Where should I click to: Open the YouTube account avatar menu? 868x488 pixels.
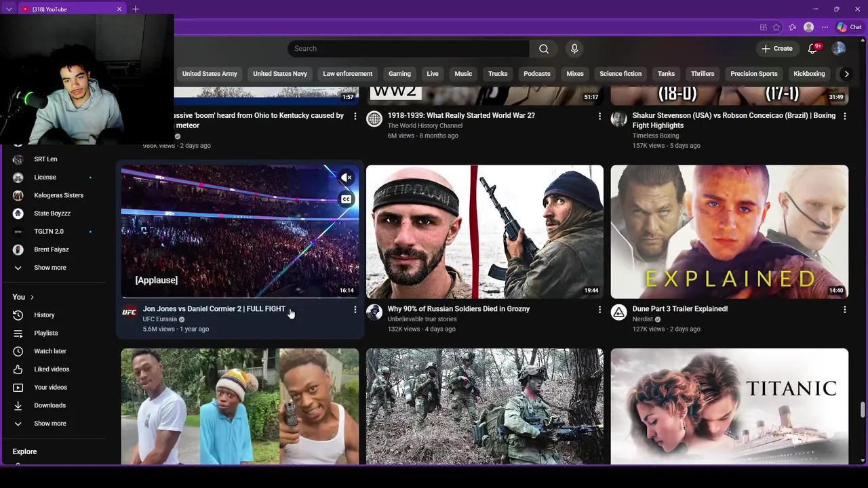pos(839,49)
